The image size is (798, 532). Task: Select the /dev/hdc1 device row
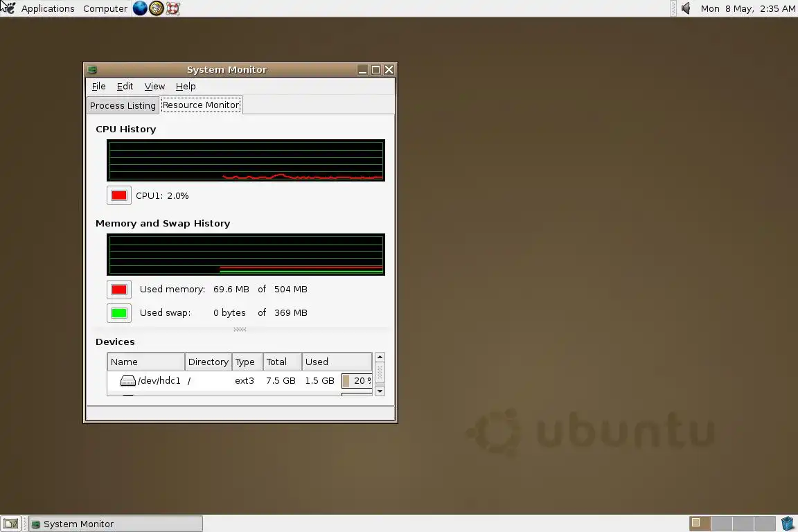(x=240, y=380)
